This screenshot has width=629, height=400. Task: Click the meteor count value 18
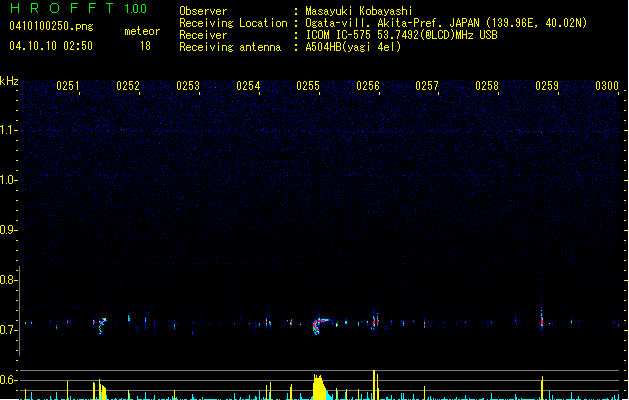tap(145, 46)
